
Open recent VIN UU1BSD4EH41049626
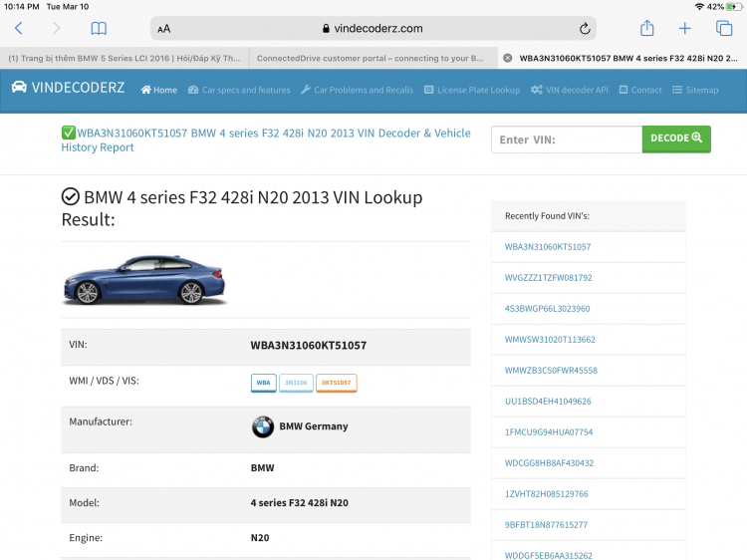click(x=548, y=402)
